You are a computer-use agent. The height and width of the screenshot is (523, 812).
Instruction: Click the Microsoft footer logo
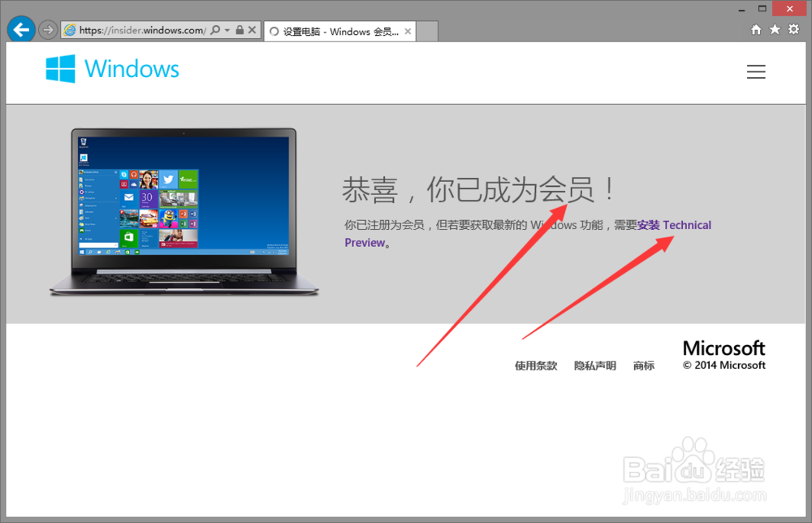pos(723,348)
